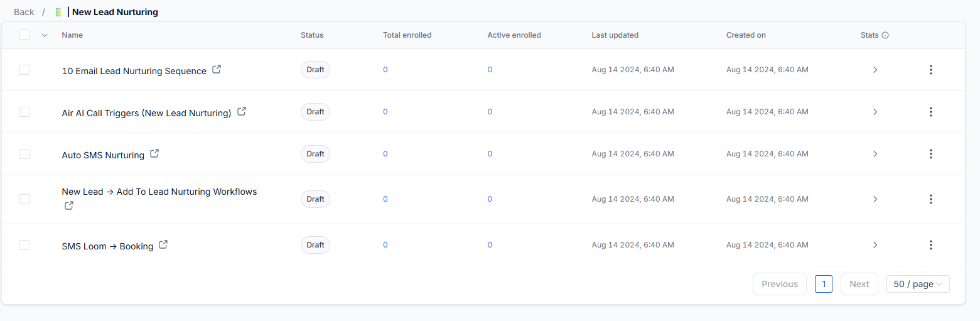Select the Auto SMS Nurturing checkbox
Image resolution: width=980 pixels, height=321 pixels.
(24, 154)
